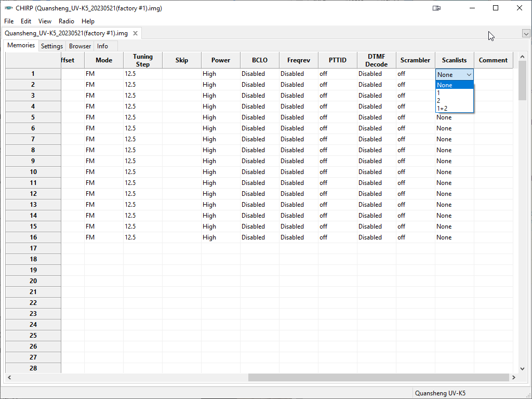Click the Comment column header
532x399 pixels.
[x=494, y=60]
